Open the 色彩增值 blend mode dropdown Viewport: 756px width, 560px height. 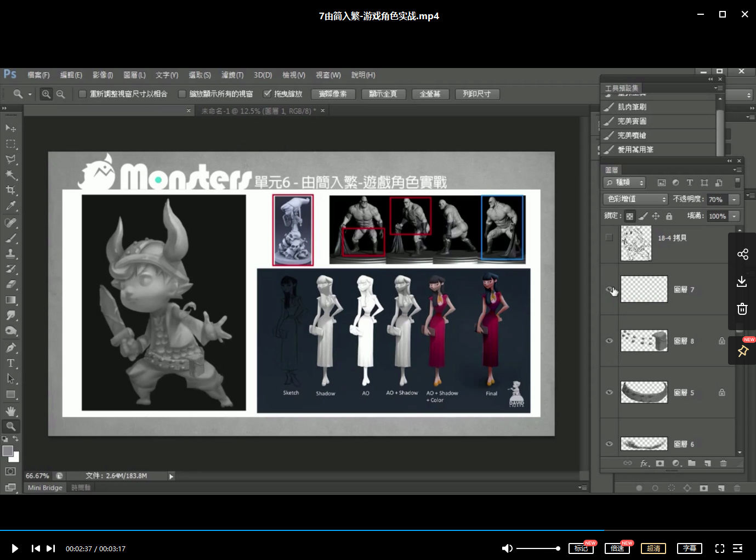click(x=635, y=199)
